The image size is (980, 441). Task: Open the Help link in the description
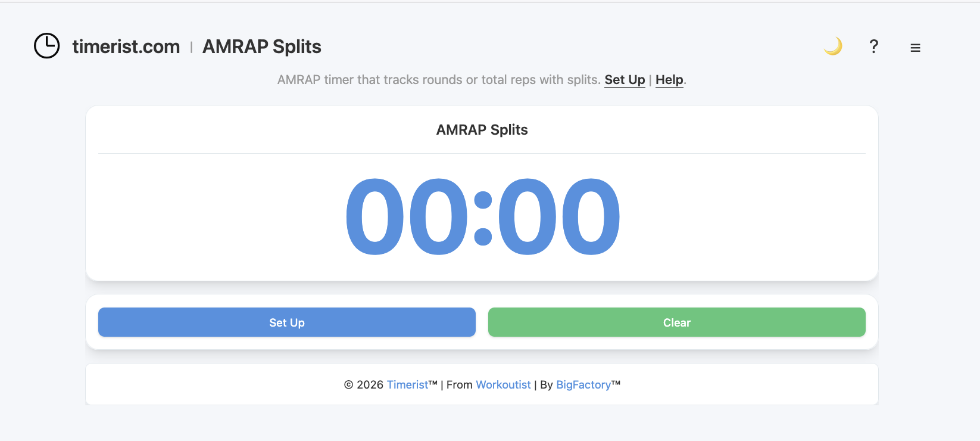point(669,79)
